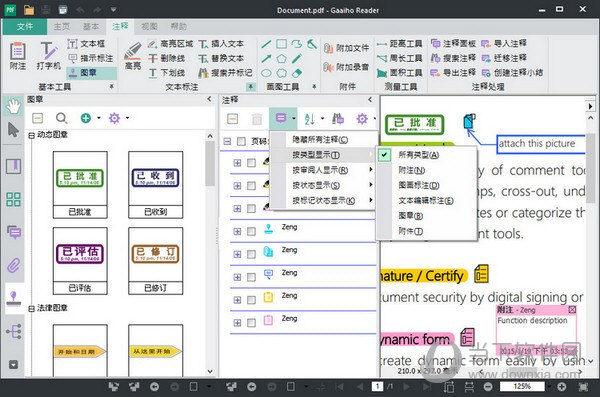
Task: Click 创建注释小结 summarize comments
Action: 512,72
